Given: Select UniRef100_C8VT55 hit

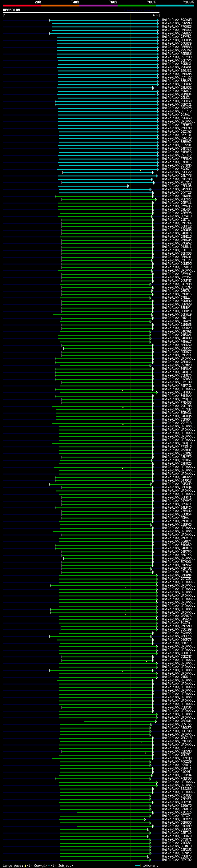Looking at the screenshot, I should [176, 724].
